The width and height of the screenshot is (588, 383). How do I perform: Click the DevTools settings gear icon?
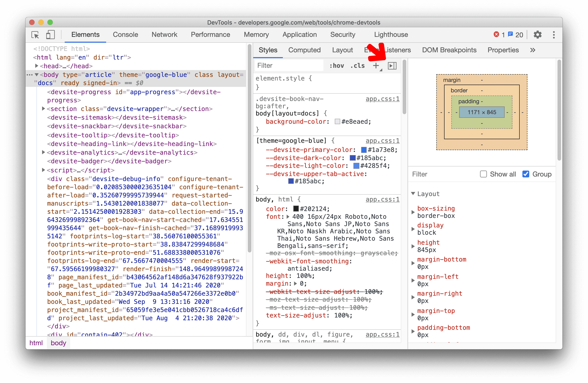click(x=537, y=35)
